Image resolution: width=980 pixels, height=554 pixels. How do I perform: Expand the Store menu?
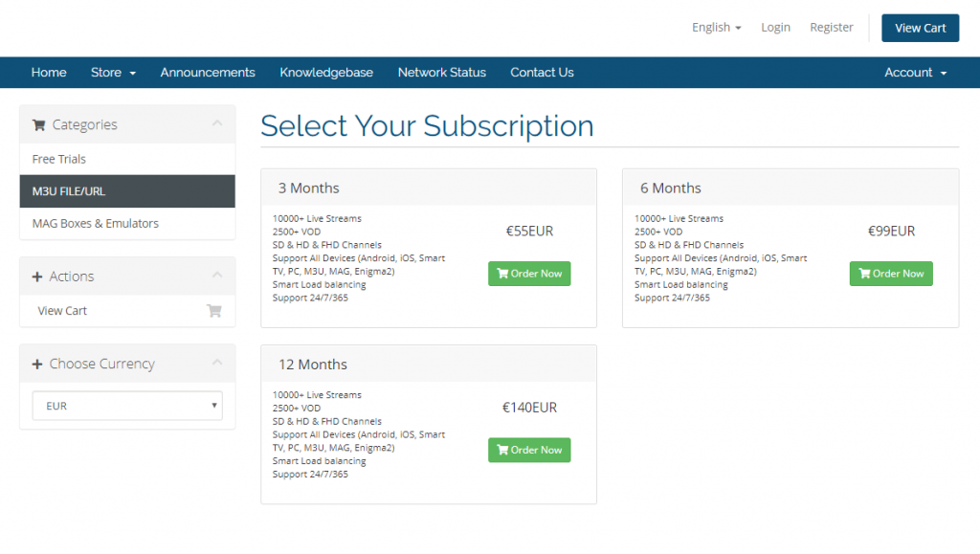113,73
